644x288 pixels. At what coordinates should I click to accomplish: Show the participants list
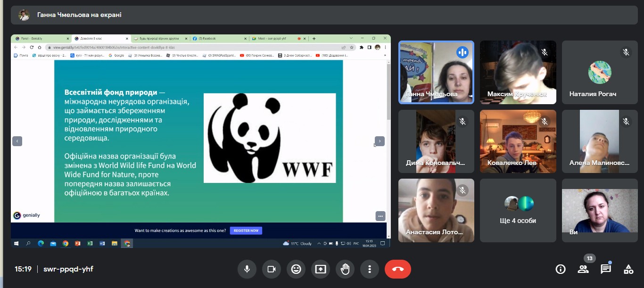coord(583,269)
